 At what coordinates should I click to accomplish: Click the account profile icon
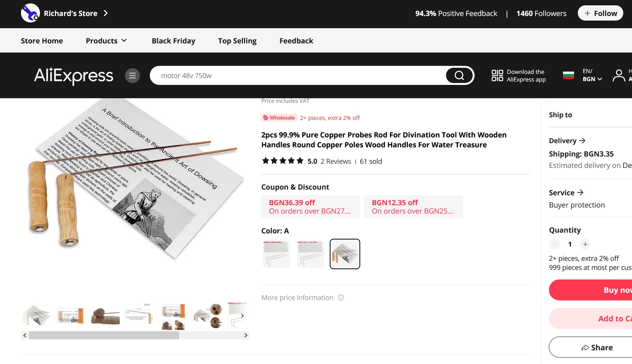(619, 75)
